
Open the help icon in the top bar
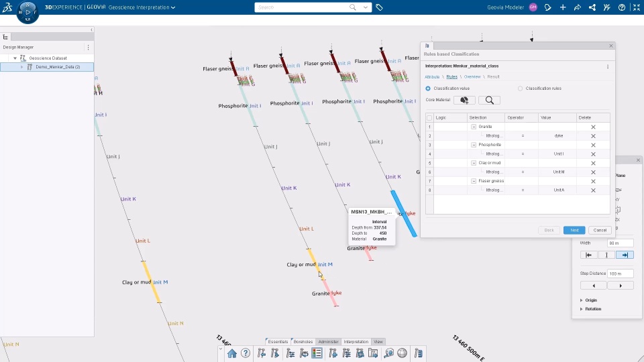click(622, 7)
